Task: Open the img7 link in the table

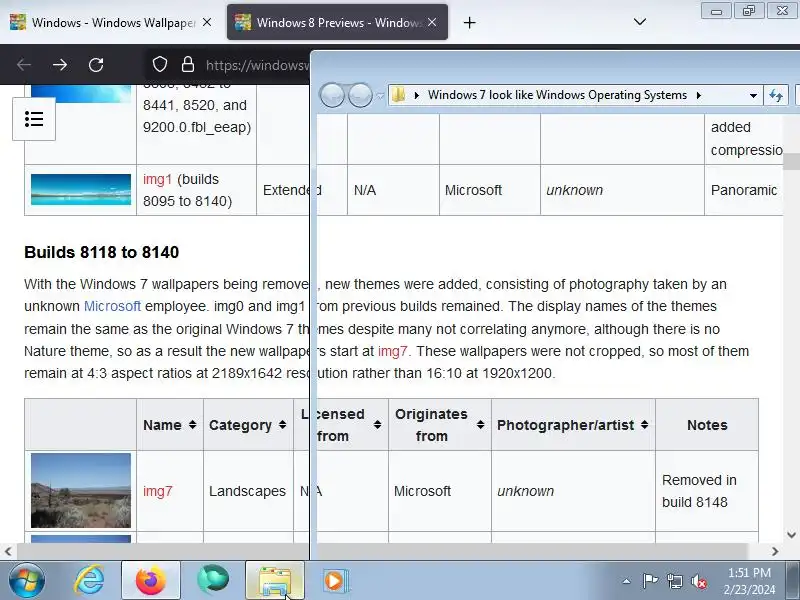Action: click(158, 491)
